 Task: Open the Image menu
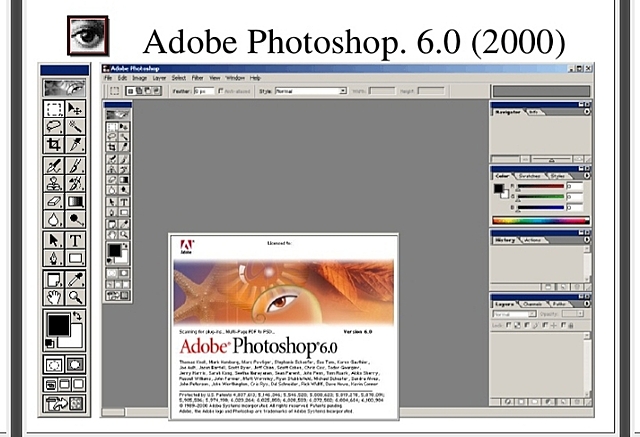pos(139,78)
